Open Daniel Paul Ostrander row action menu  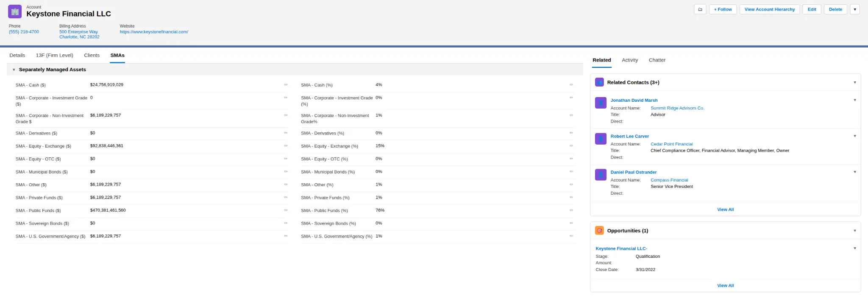click(x=855, y=172)
